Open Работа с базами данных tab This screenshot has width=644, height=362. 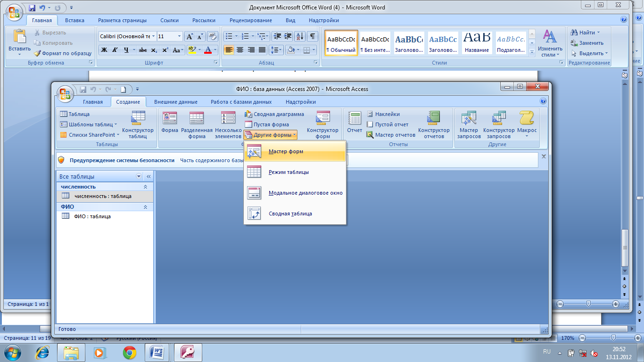click(241, 102)
